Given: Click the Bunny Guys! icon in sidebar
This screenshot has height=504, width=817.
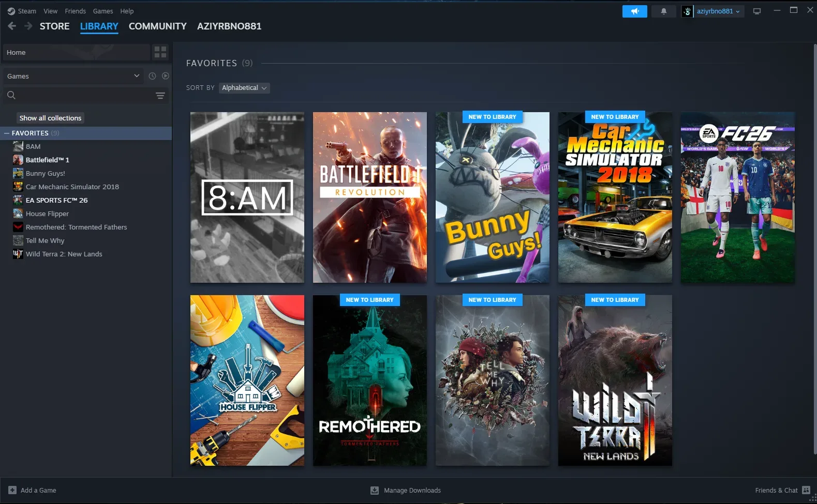Looking at the screenshot, I should pos(18,173).
